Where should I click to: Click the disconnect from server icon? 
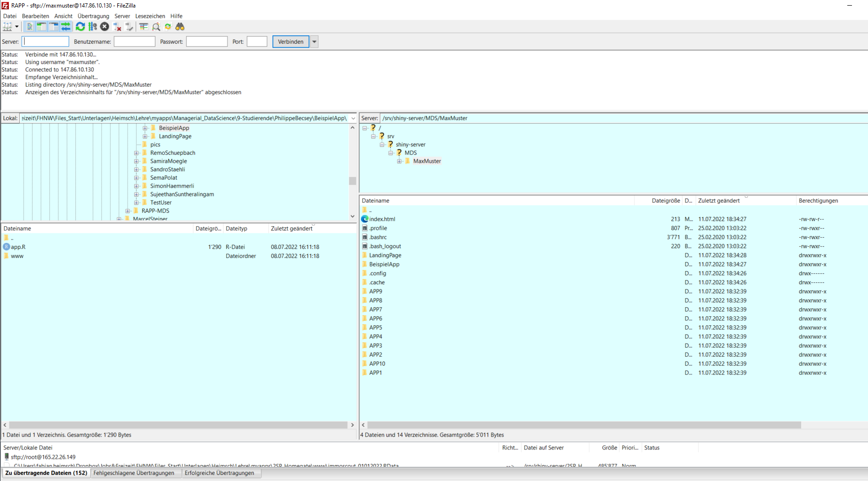[117, 27]
